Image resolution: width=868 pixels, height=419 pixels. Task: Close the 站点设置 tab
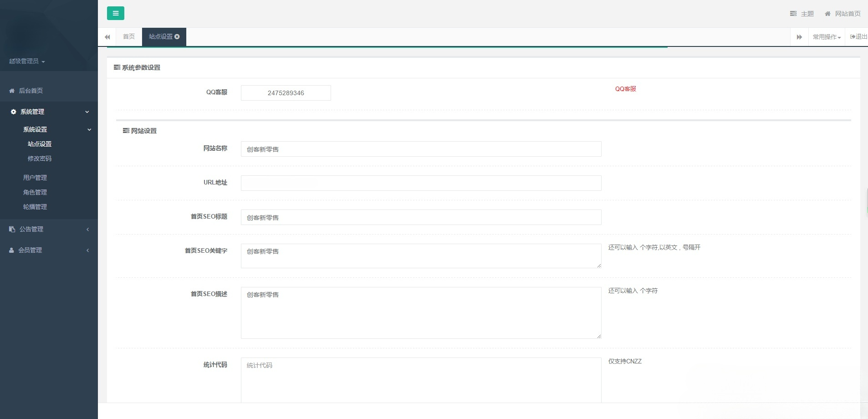pyautogui.click(x=177, y=36)
